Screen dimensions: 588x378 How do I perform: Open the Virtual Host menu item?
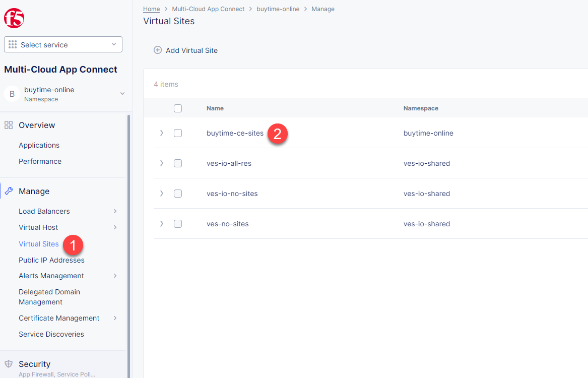coord(38,227)
